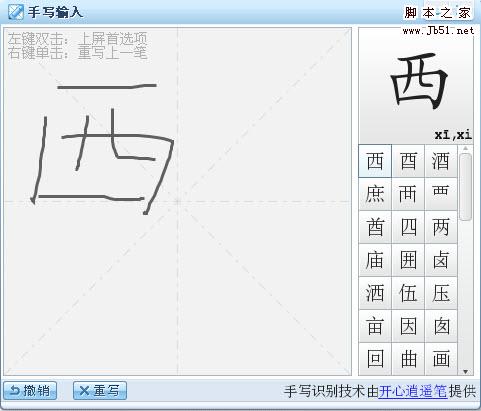Viewport: 481px width, 411px height.
Task: Click the hint text 右键单击：重写上一笔
Action: [x=77, y=53]
